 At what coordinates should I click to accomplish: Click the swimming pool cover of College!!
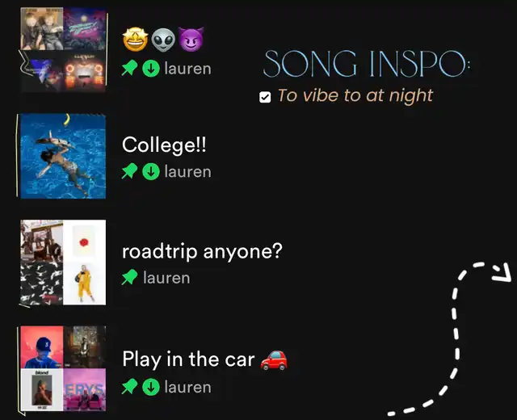pos(63,156)
